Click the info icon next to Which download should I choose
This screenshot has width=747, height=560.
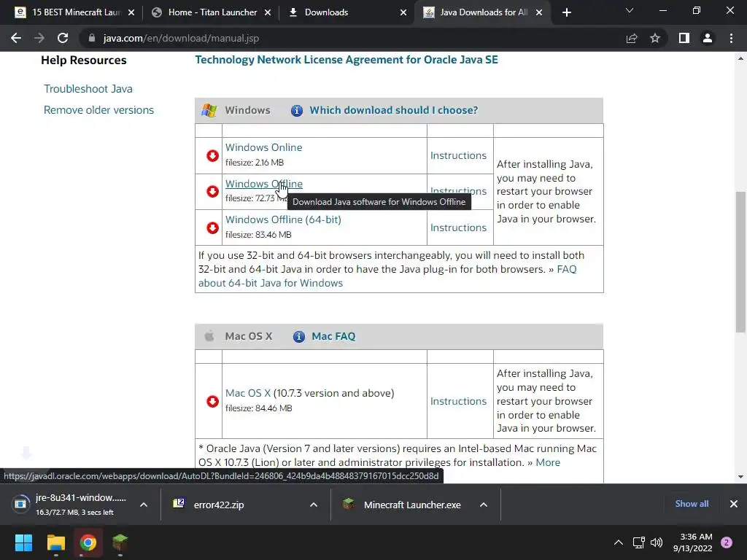(297, 111)
